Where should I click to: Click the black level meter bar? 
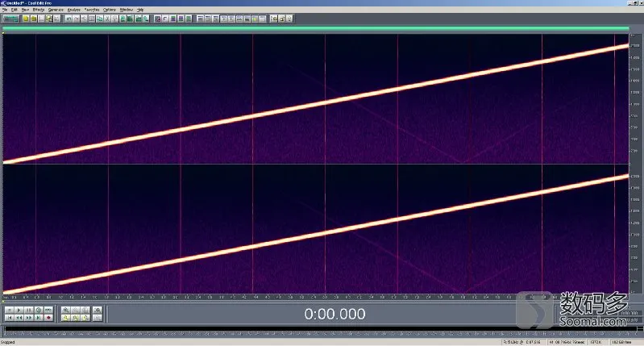(322, 330)
